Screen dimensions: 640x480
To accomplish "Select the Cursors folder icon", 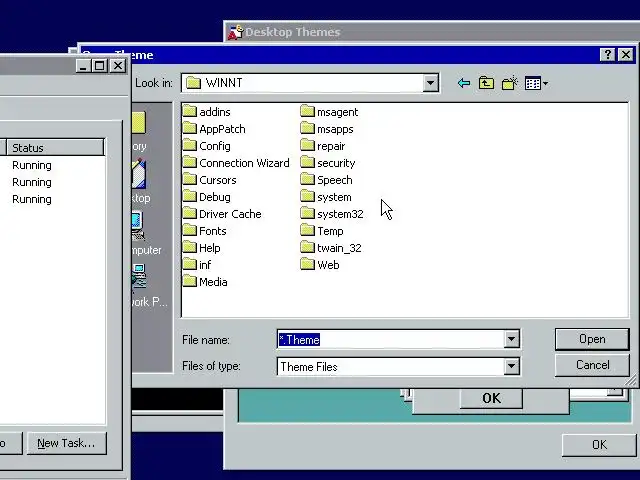I will (189, 179).
